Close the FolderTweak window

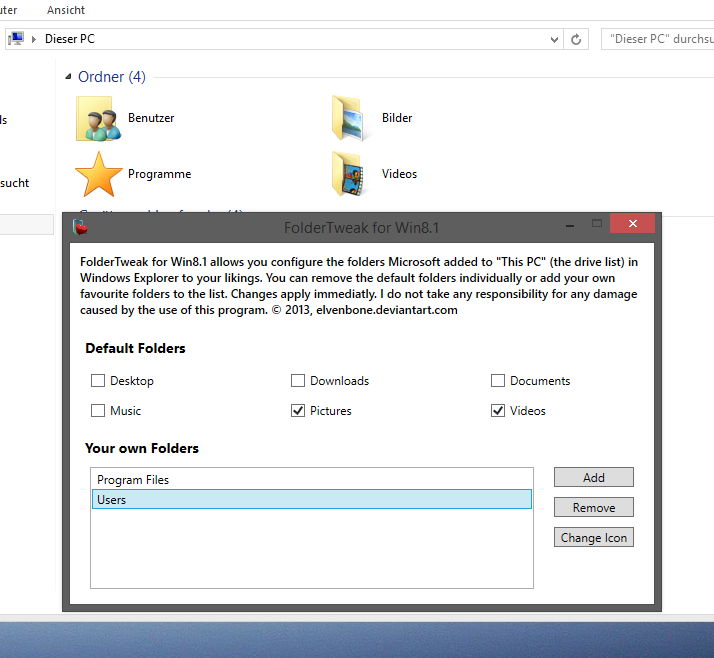(x=632, y=224)
